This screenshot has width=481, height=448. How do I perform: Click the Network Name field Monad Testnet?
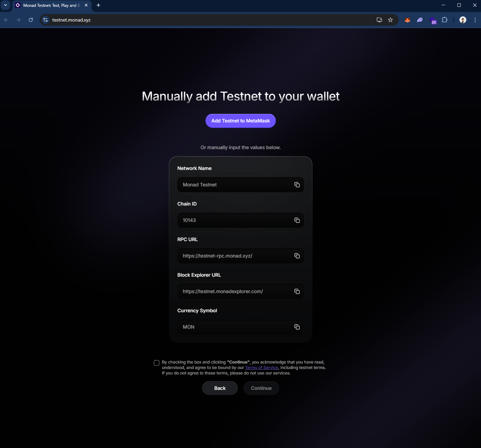coord(241,185)
